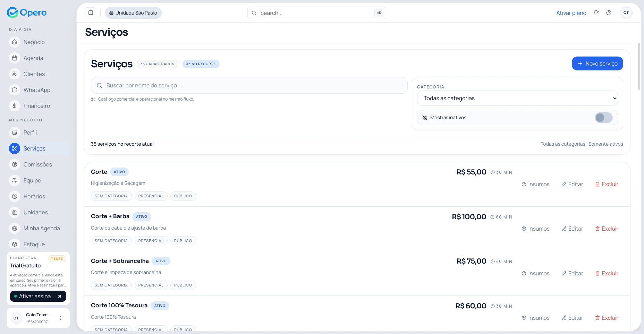The image size is (644, 334).
Task: Click the Ativar plano link
Action: (571, 13)
